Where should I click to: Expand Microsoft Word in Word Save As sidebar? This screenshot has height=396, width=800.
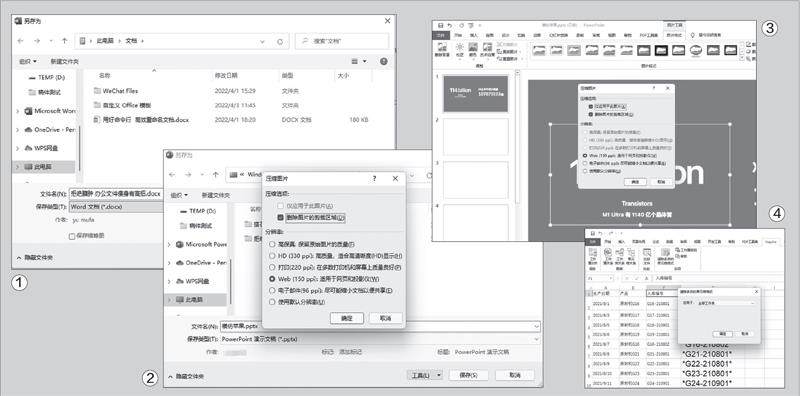coord(18,111)
